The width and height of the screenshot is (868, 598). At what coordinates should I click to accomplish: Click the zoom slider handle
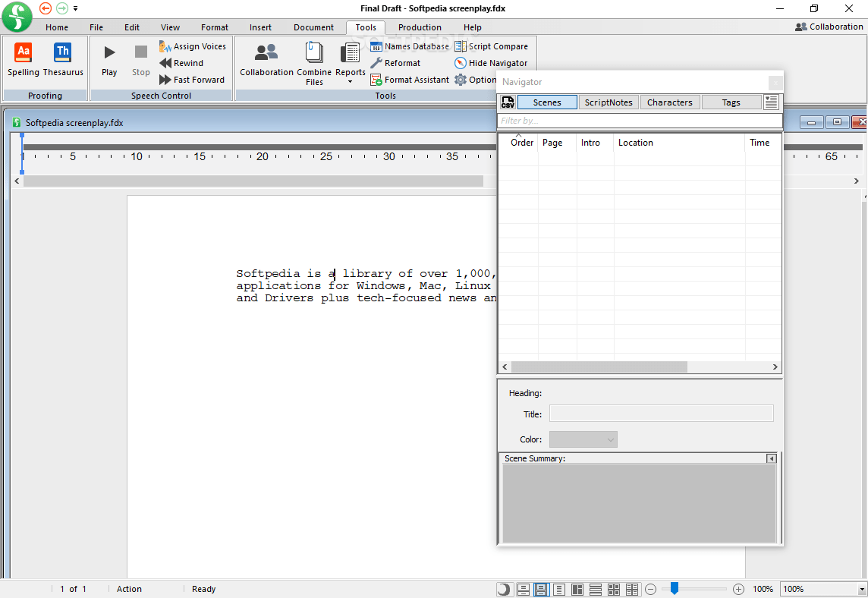pos(675,588)
